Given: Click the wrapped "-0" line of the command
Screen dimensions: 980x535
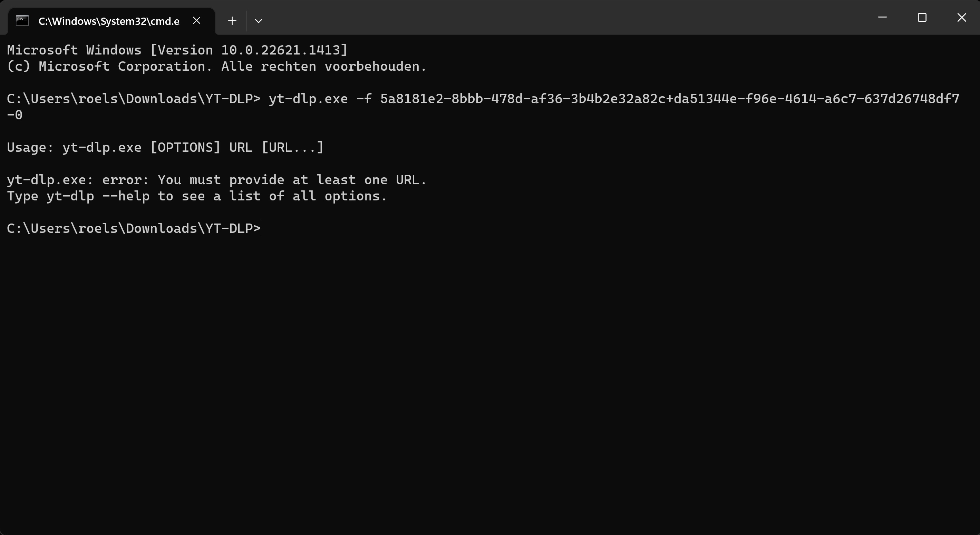Looking at the screenshot, I should [15, 115].
